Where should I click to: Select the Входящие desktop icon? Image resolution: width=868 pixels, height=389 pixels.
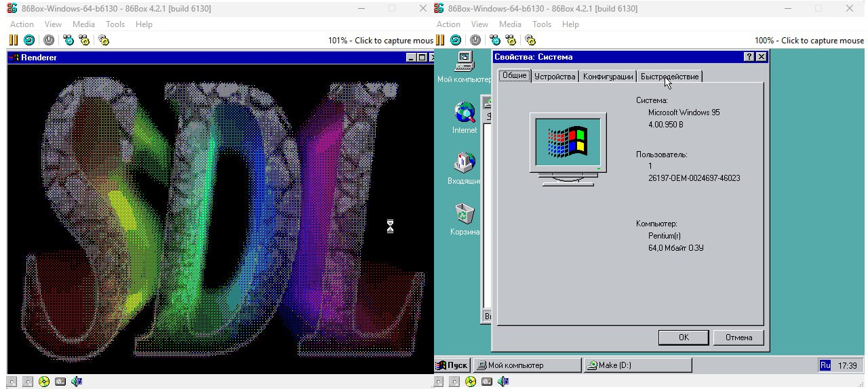465,168
